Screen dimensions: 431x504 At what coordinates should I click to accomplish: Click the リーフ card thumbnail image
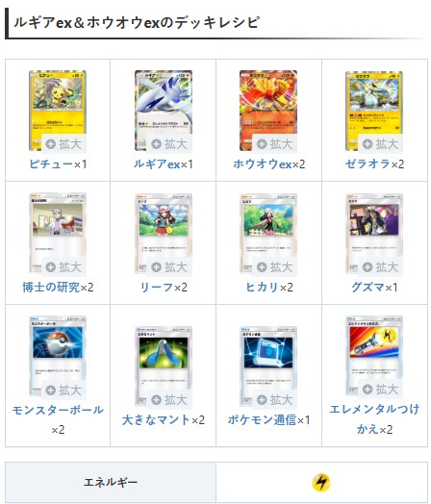coord(164,234)
